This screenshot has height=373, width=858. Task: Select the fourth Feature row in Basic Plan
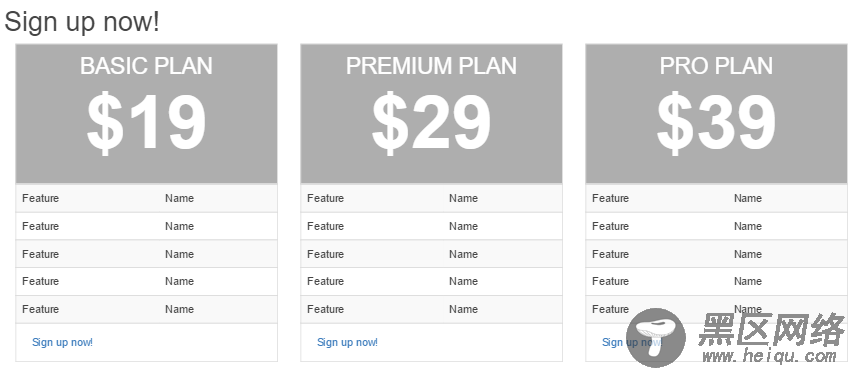pos(146,282)
